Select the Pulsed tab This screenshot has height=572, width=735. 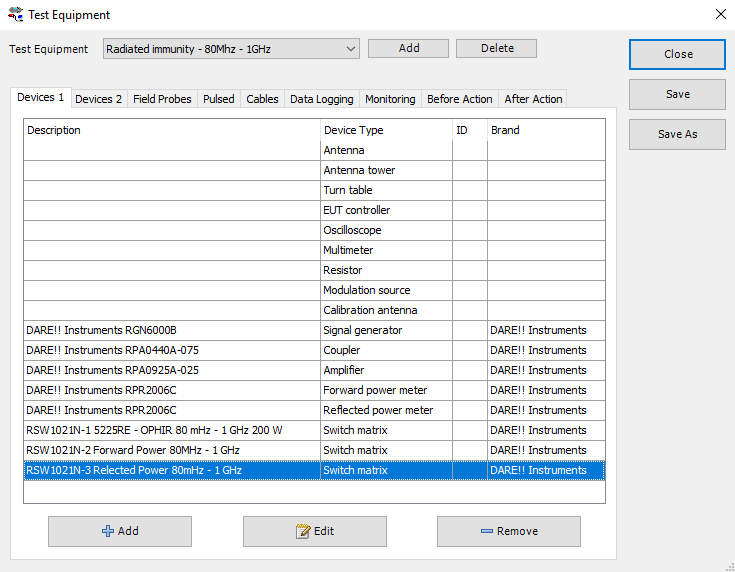[218, 99]
